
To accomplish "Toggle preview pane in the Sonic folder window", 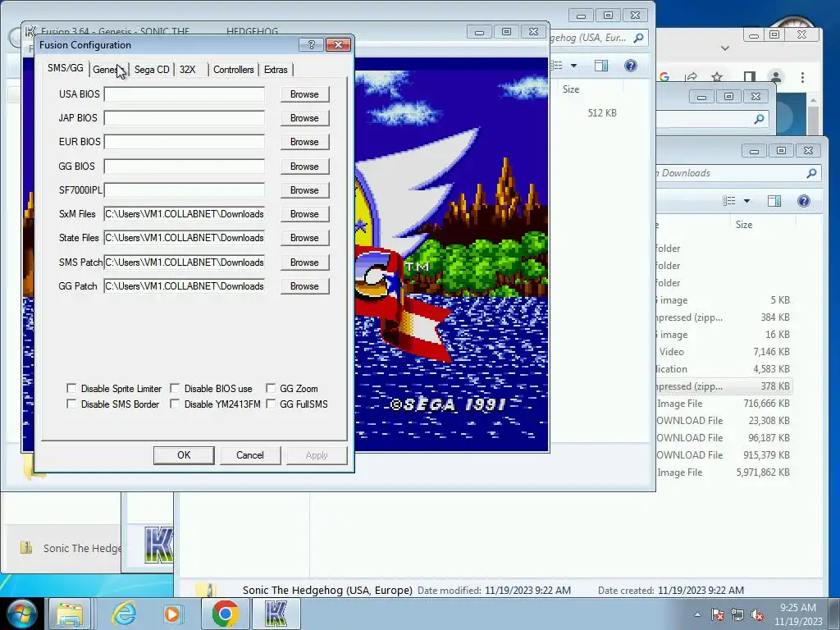I will 601,66.
